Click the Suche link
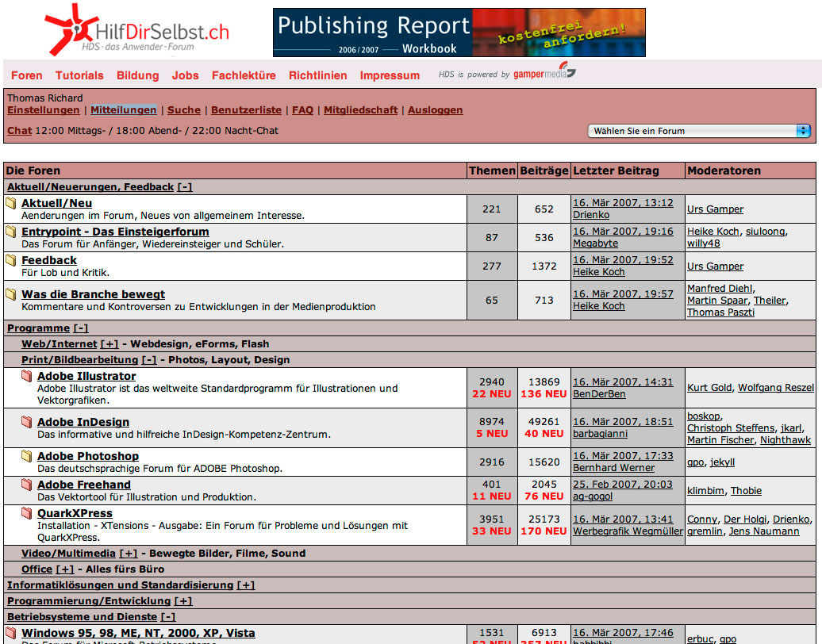The width and height of the screenshot is (822, 644). pyautogui.click(x=184, y=110)
